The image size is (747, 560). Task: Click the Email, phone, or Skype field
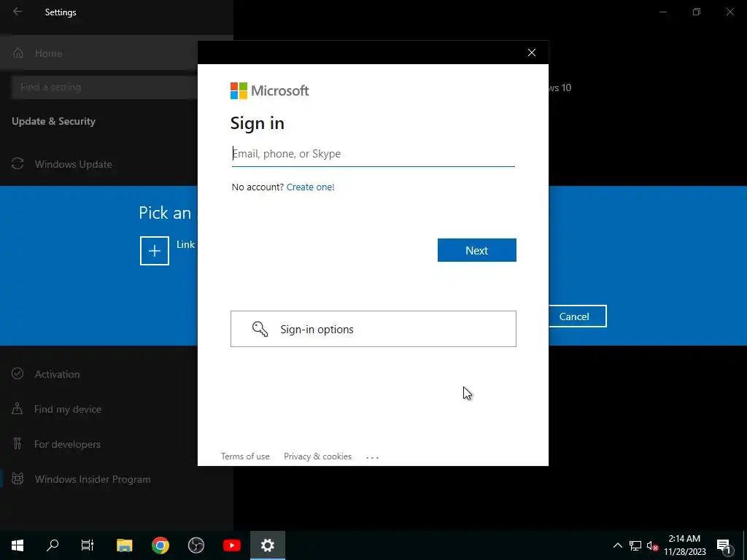click(x=373, y=154)
